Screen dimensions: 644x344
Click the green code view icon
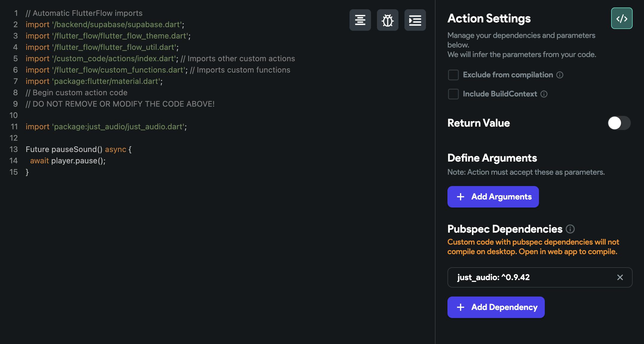622,19
